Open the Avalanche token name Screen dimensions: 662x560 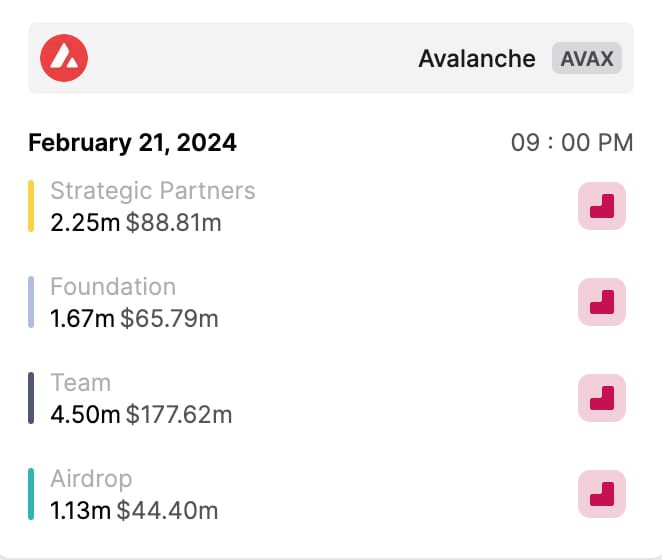[477, 58]
